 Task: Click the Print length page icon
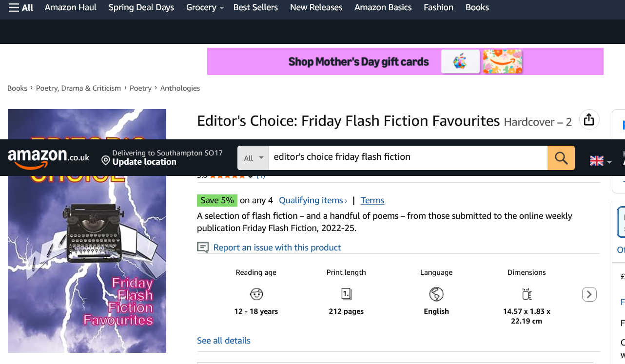346,294
